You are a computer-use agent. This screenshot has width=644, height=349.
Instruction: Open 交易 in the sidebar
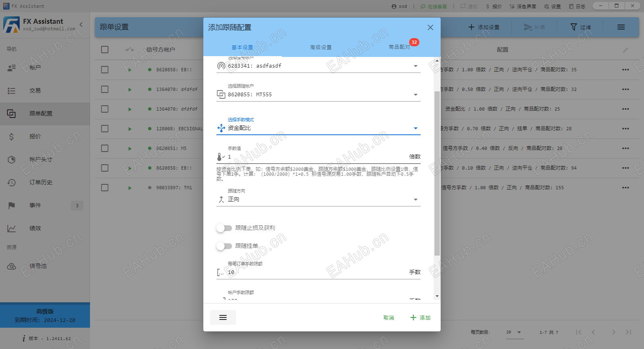coord(45,91)
